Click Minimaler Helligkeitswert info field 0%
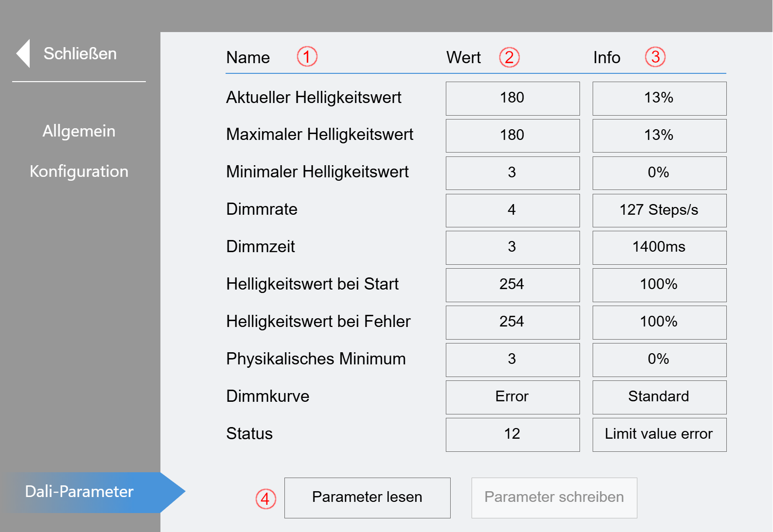Viewport: 773px width, 532px height. (659, 173)
